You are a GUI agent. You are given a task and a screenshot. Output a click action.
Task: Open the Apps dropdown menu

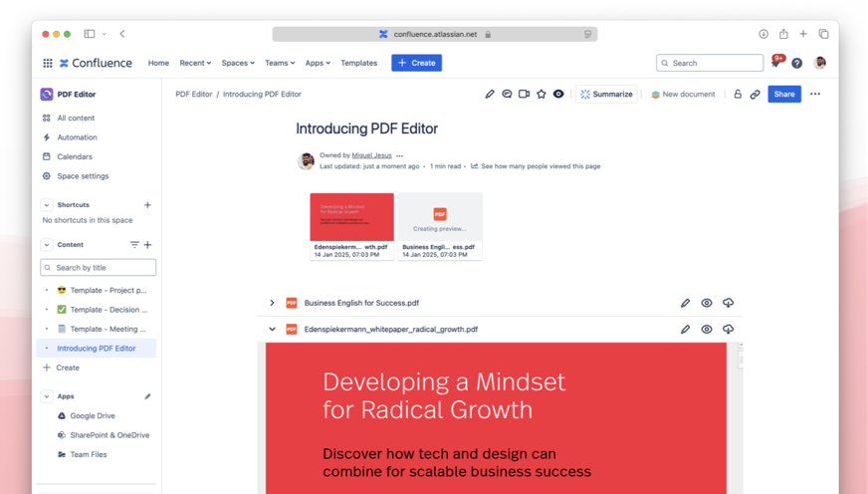tap(318, 63)
